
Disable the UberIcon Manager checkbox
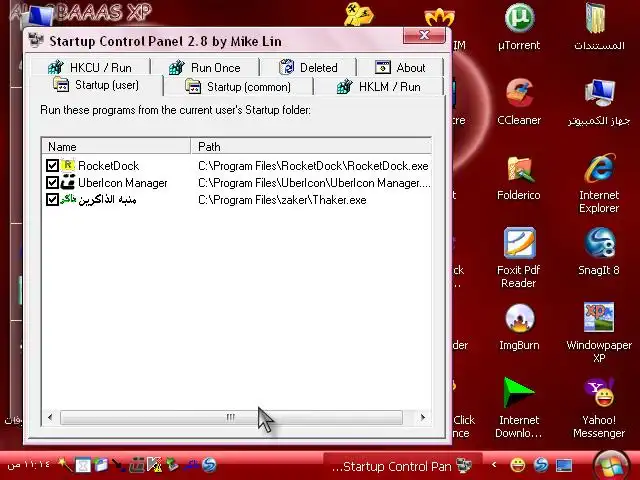click(x=52, y=182)
